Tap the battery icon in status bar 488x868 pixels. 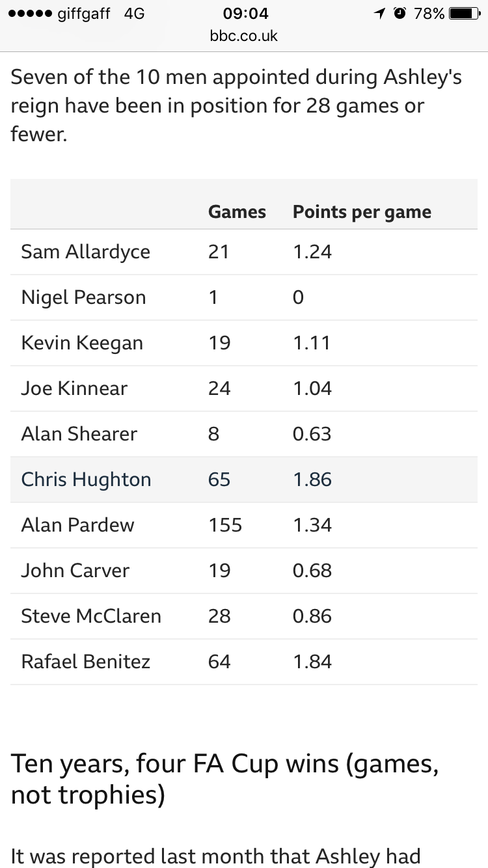click(465, 14)
